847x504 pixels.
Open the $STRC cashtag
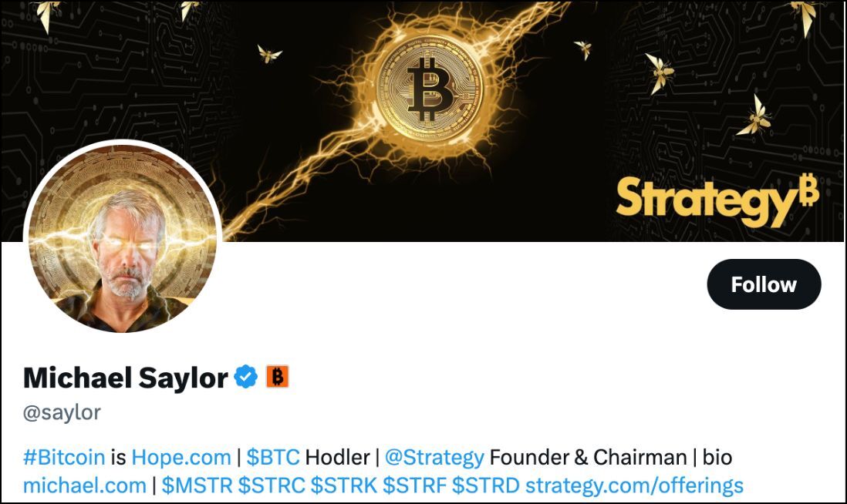coord(272,485)
